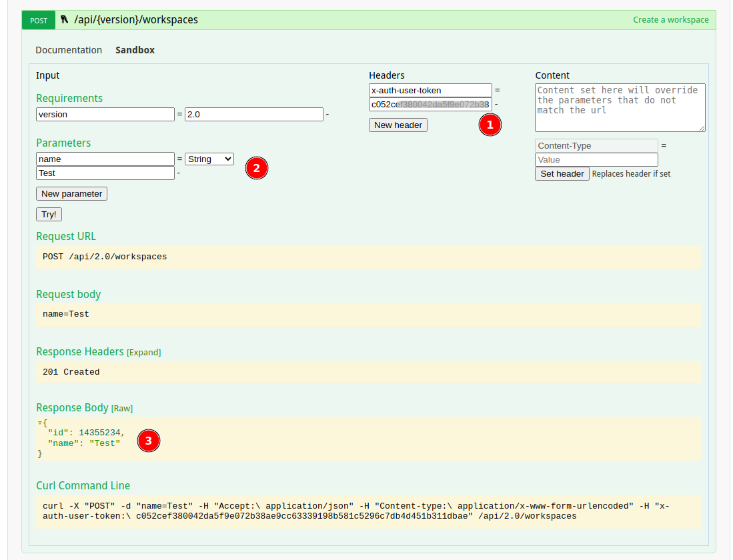Switch to the Sandbox tab
The image size is (733, 560).
point(135,50)
